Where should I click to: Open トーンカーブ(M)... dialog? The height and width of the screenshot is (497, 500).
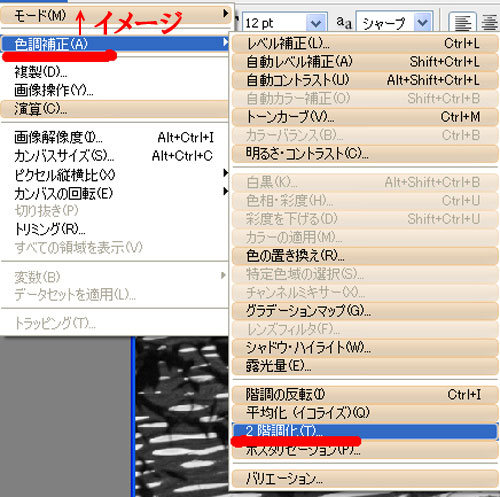[365, 117]
